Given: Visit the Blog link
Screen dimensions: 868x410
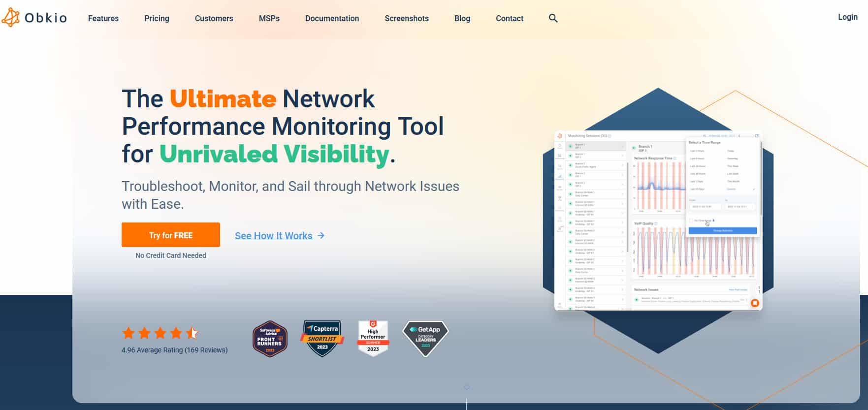Looking at the screenshot, I should [462, 18].
